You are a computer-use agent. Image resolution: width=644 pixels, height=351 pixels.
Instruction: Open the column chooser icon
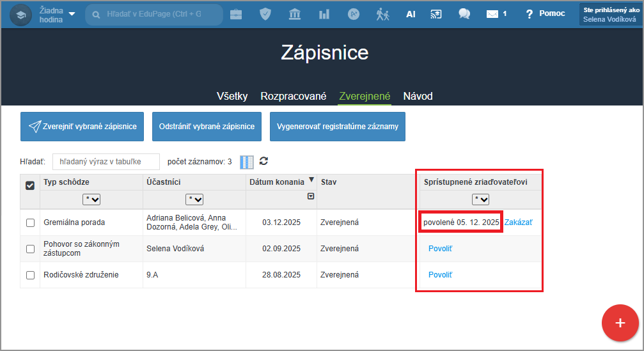247,162
